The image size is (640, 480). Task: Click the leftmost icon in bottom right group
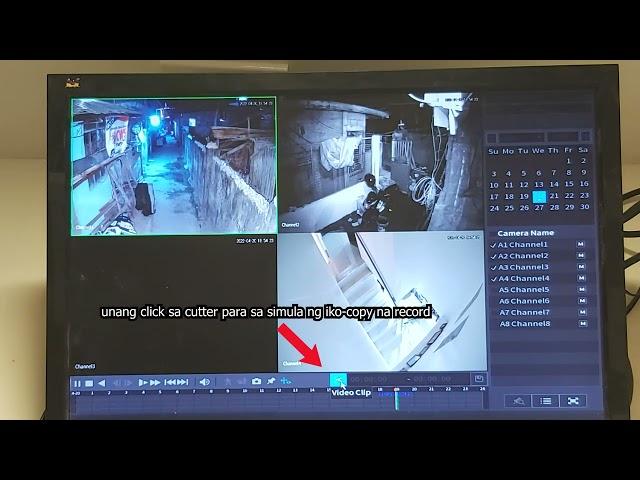click(518, 401)
